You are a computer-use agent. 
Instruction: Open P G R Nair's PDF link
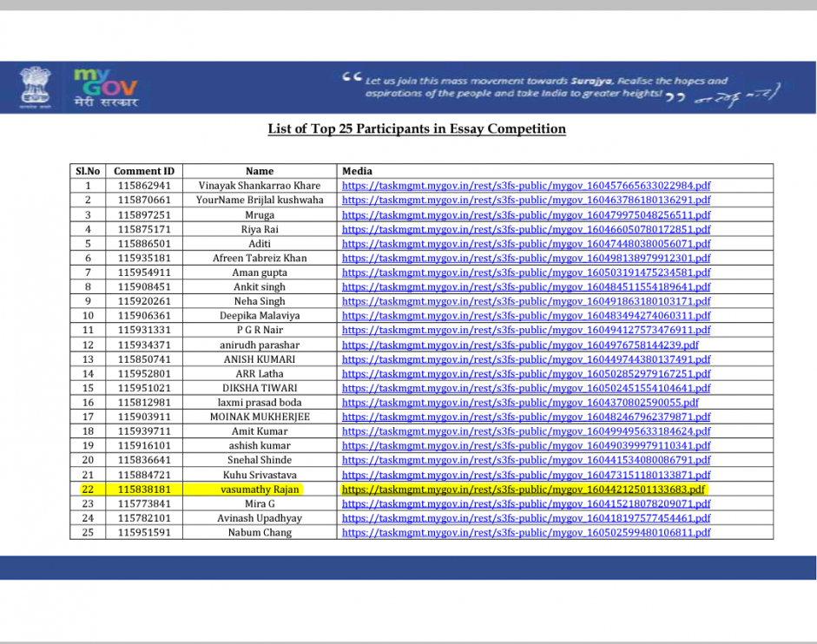525,331
